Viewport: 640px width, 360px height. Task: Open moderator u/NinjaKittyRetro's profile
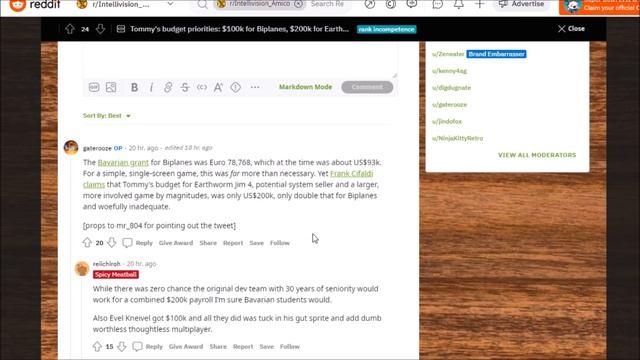point(458,138)
